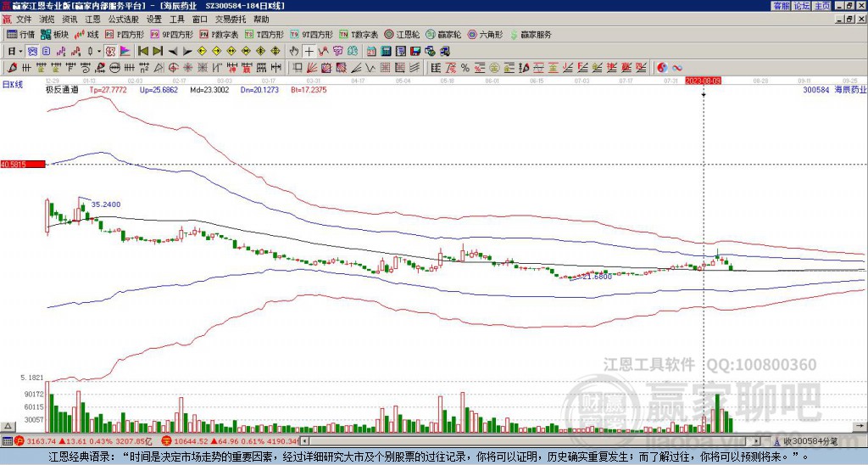Open the 六角形 hexagon tool
The height and width of the screenshot is (465, 868).
coord(485,34)
